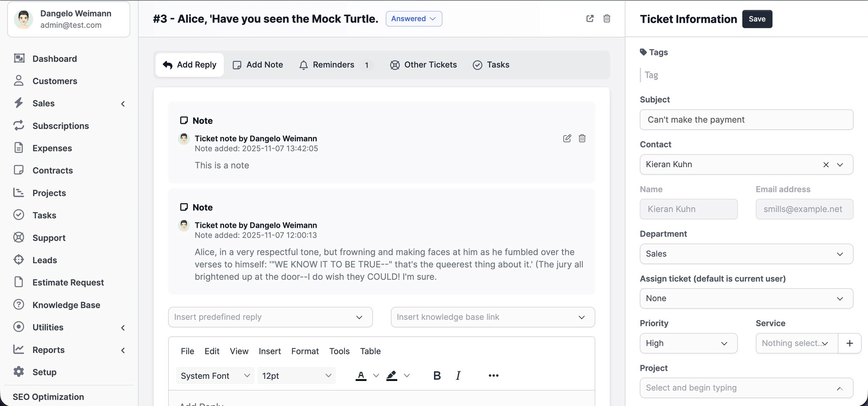This screenshot has width=868, height=406.
Task: Open the Dashboard sidebar icon
Action: pos(19,58)
